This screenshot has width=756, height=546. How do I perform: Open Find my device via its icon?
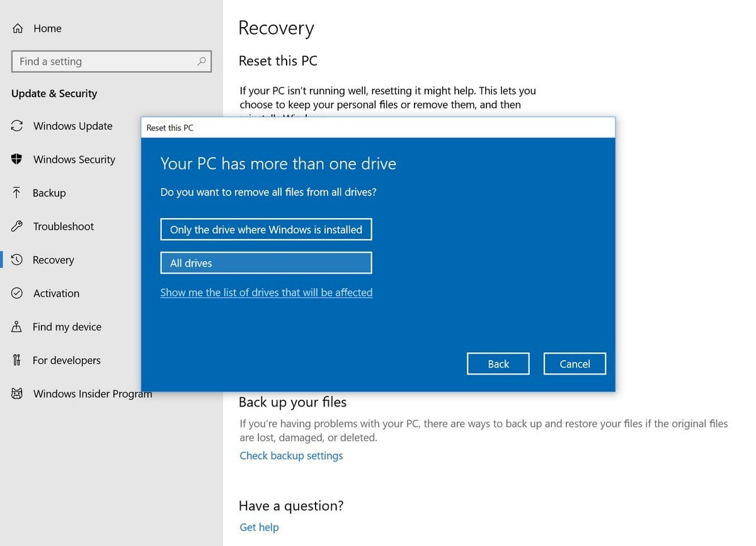pyautogui.click(x=18, y=326)
